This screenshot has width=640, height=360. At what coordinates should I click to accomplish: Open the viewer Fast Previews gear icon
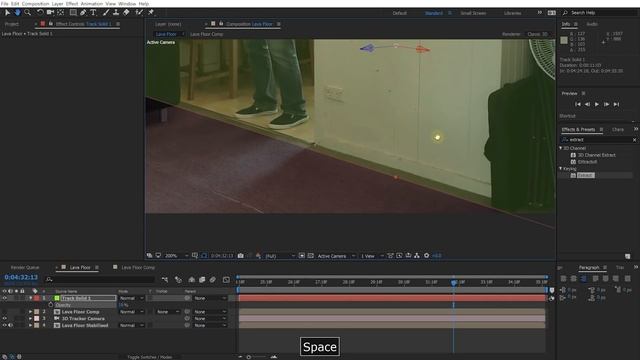click(x=427, y=256)
